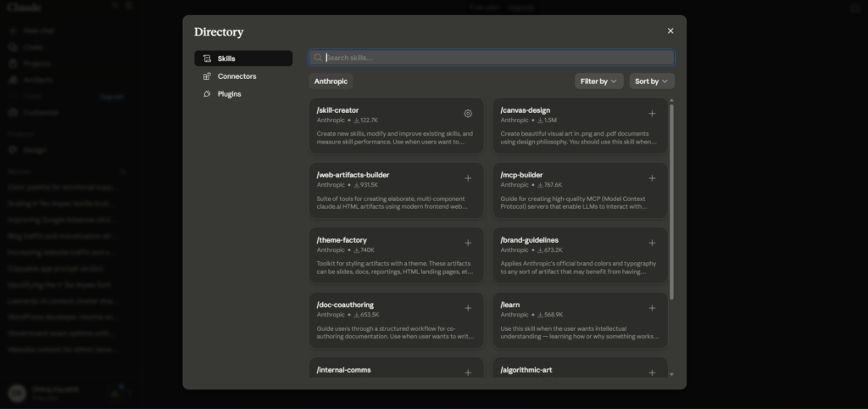Add the /web-artifacts-builder skill via plus

tap(468, 178)
